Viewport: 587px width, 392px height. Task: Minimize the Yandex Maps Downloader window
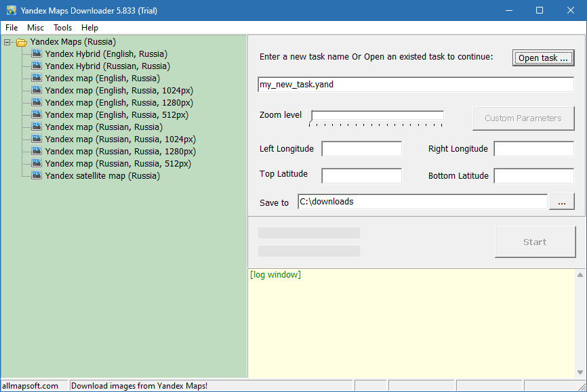(509, 10)
